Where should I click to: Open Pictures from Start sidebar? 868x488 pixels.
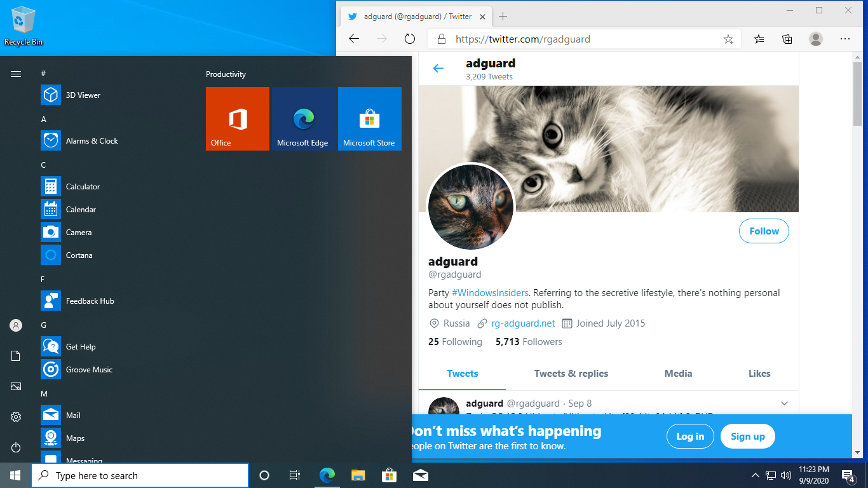pos(16,386)
